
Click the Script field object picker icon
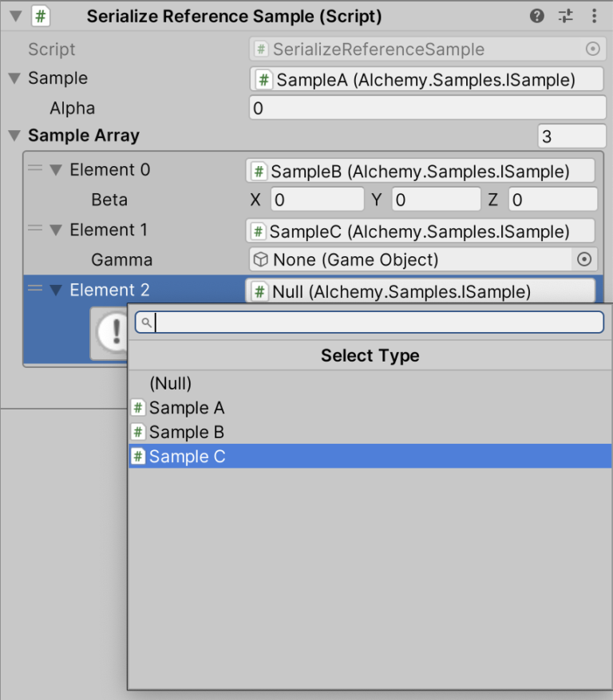(592, 49)
